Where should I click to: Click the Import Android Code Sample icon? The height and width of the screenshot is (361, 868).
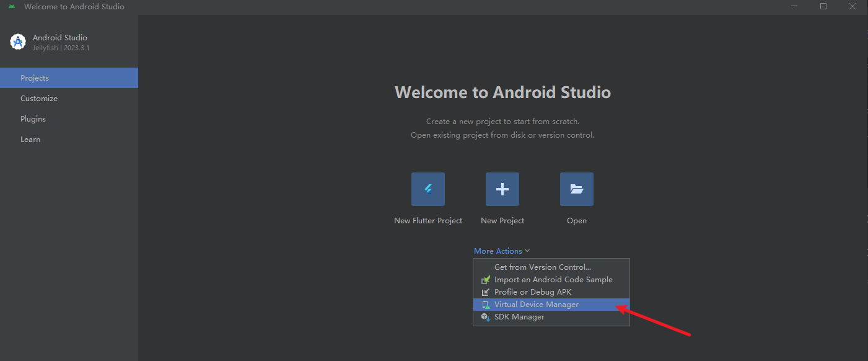[486, 280]
